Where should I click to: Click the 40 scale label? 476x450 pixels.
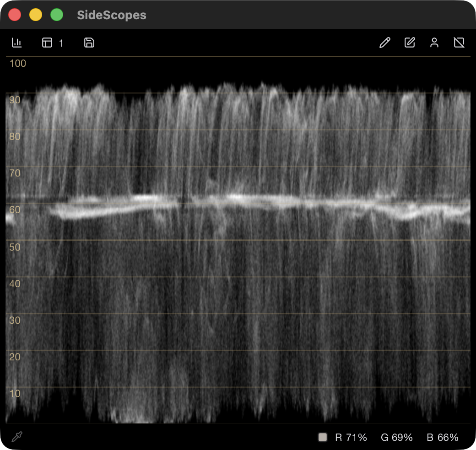tap(15, 284)
